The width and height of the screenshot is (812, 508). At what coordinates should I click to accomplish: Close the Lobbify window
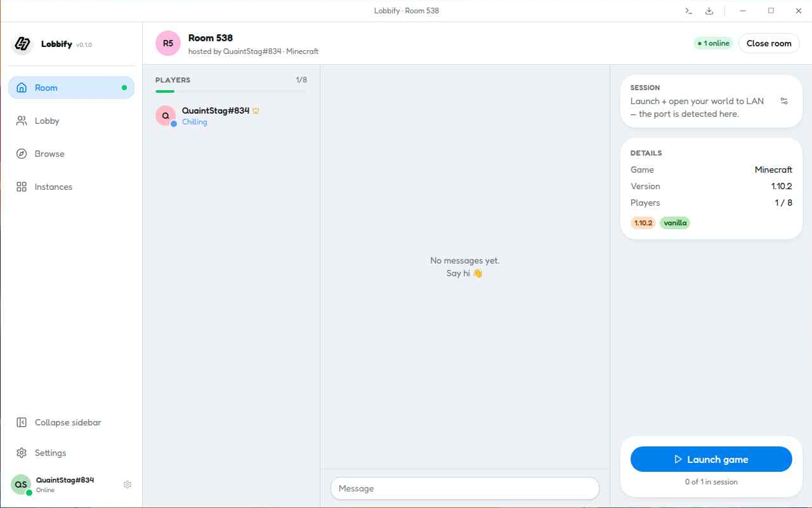(799, 11)
